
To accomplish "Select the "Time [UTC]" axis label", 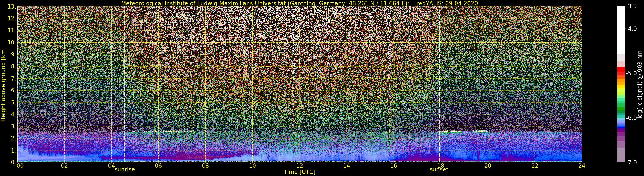I will (300, 172).
